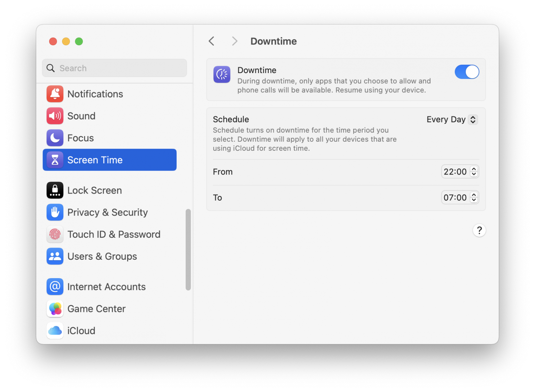Select the Touch ID fingerprint icon
The height and width of the screenshot is (392, 535).
pyautogui.click(x=55, y=234)
